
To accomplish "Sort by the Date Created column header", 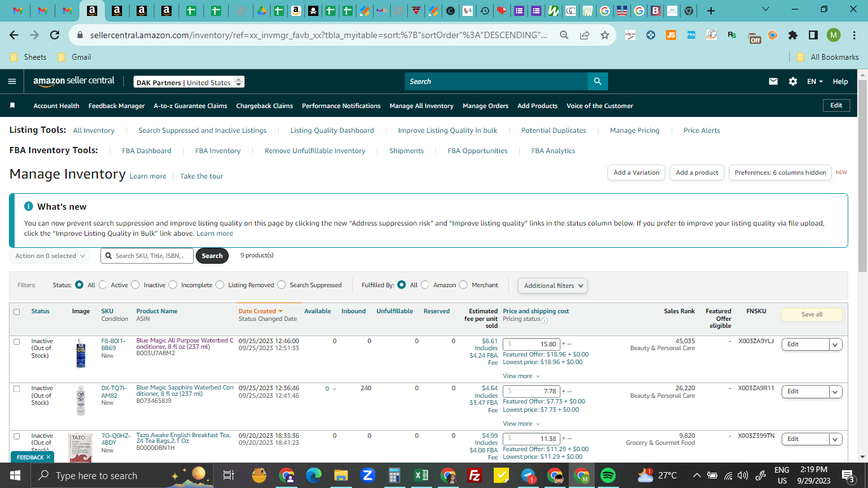I will 261,311.
